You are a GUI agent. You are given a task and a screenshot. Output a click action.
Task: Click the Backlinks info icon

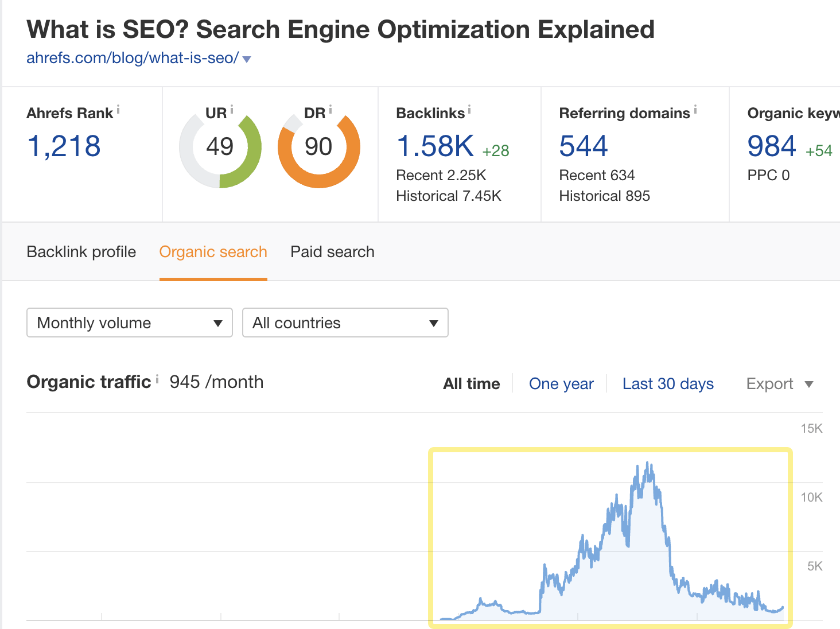470,109
